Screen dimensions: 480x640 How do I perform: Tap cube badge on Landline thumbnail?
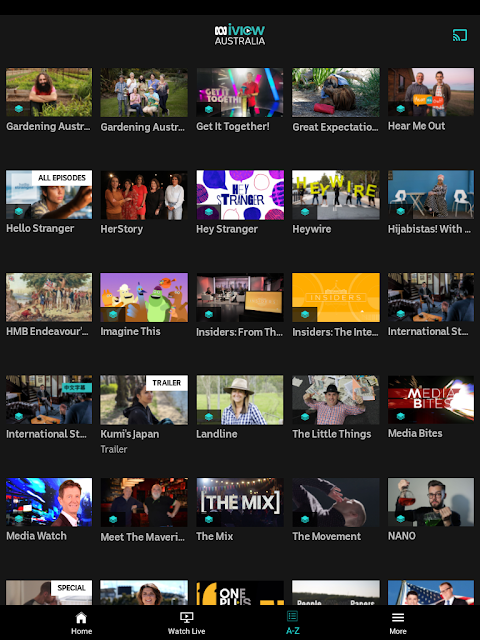coord(209,417)
